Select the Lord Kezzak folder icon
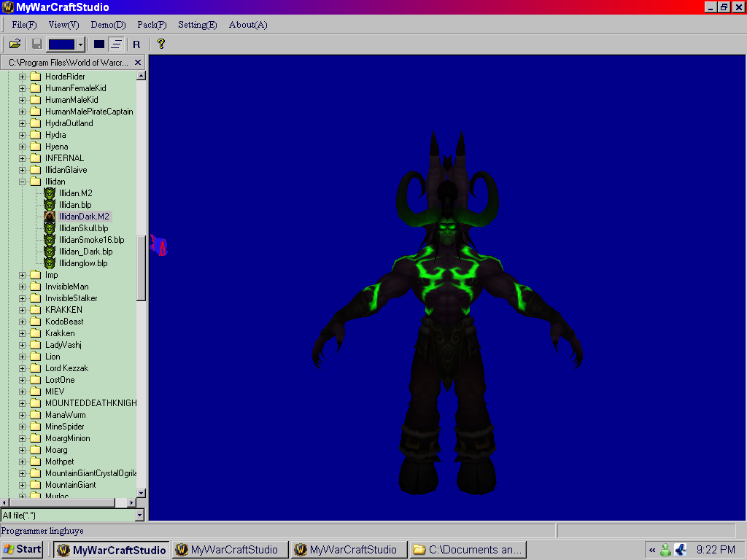 tap(35, 368)
